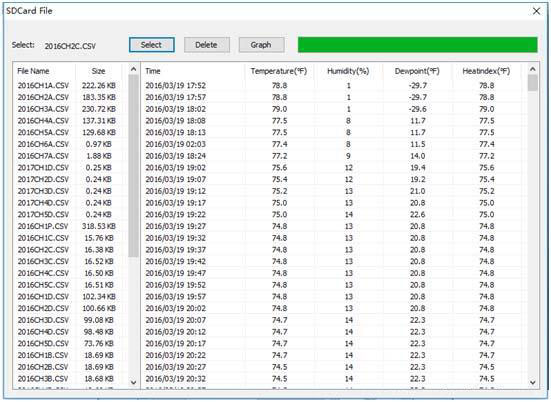Click the file list scrollbar thumb
The image size is (551, 402).
tap(134, 166)
